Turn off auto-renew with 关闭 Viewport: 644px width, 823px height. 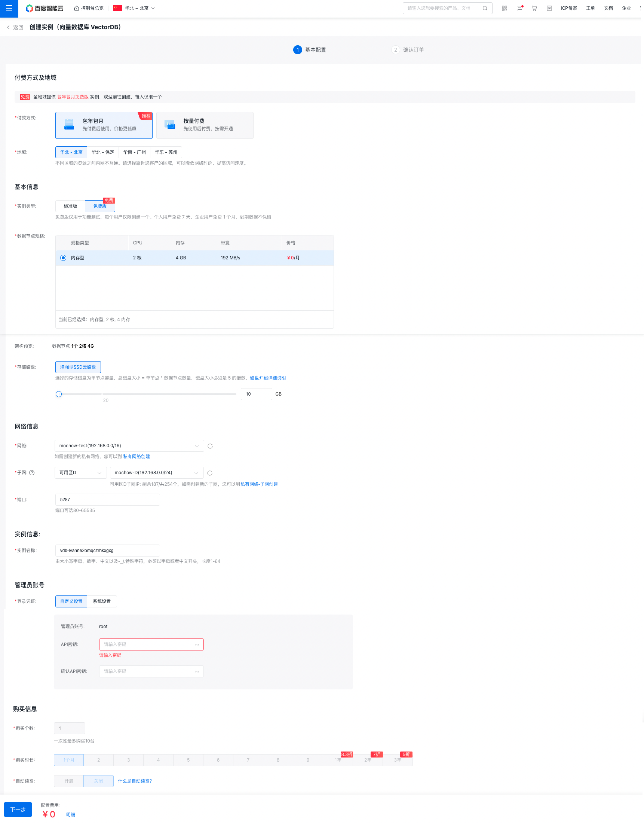tap(98, 781)
